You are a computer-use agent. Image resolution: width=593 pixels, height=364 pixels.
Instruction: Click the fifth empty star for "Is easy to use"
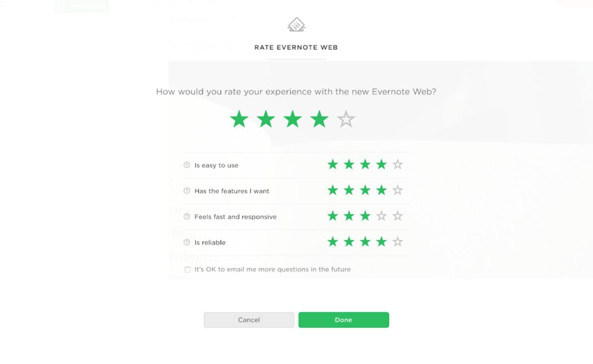tap(398, 164)
